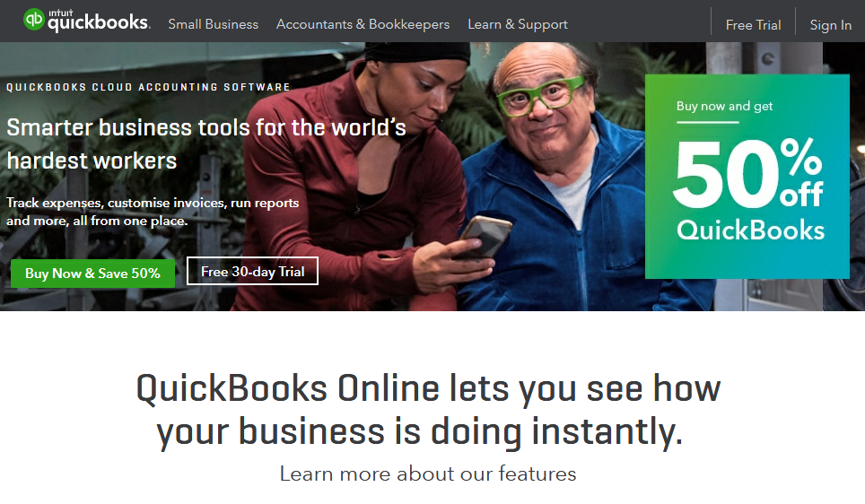Click Learn more about our features
This screenshot has height=504, width=865.
[428, 474]
